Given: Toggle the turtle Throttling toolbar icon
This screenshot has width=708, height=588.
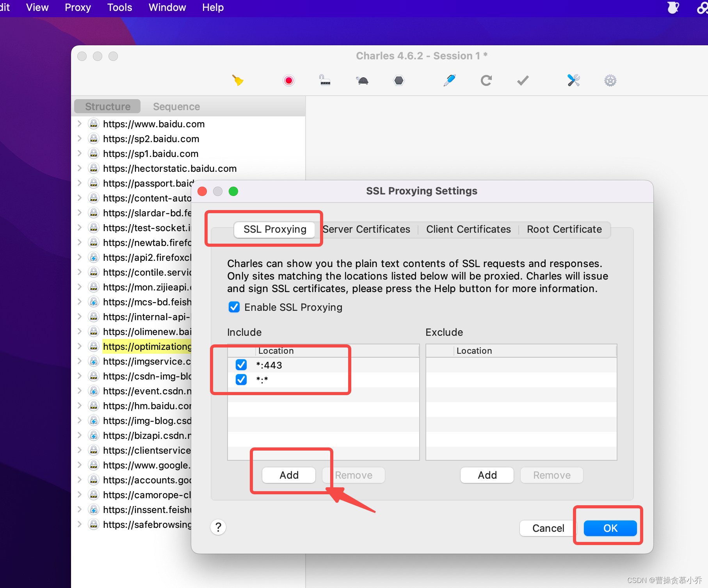Looking at the screenshot, I should click(362, 80).
